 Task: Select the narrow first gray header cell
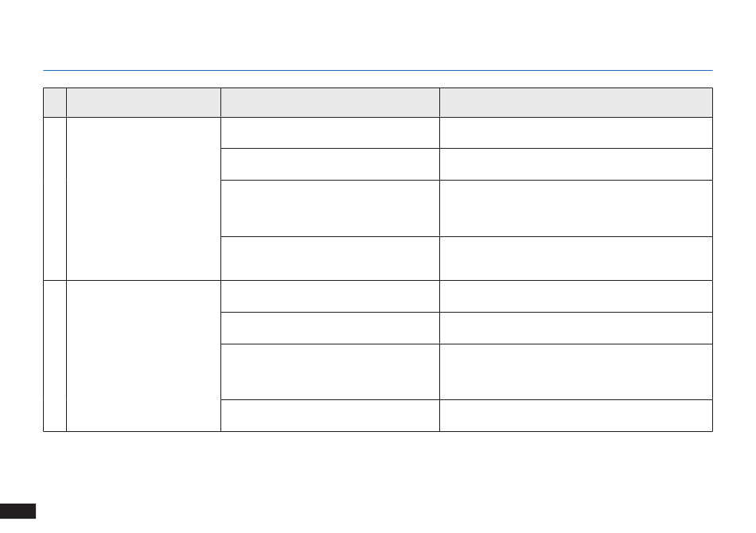click(x=55, y=103)
